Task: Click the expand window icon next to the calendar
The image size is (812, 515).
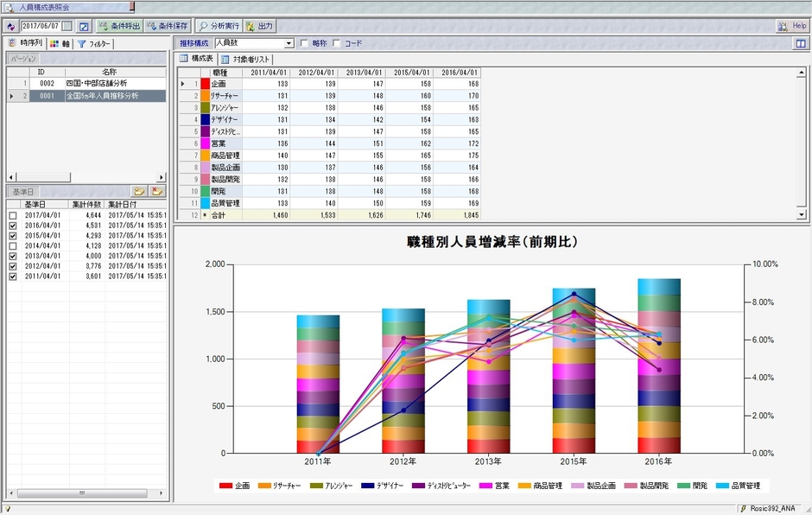Action: [x=84, y=26]
